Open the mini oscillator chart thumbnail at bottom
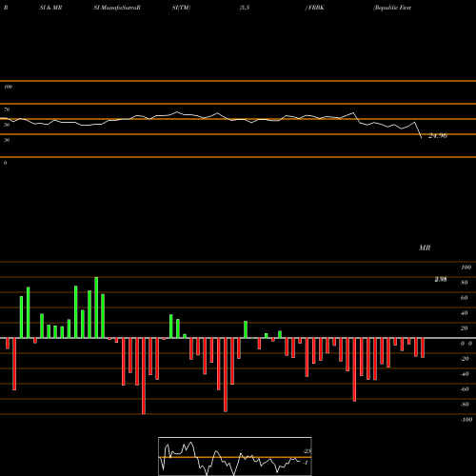This screenshot has height=476, width=476. (235, 456)
